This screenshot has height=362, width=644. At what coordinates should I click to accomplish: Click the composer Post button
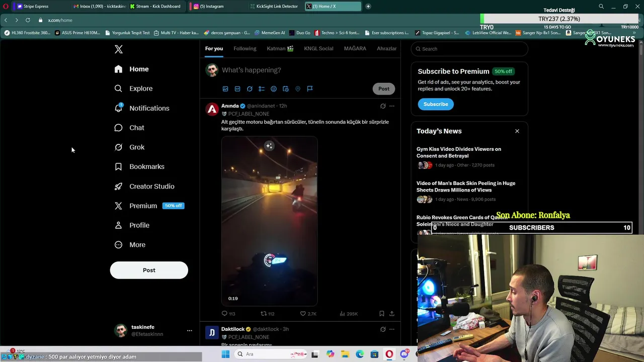tap(384, 88)
